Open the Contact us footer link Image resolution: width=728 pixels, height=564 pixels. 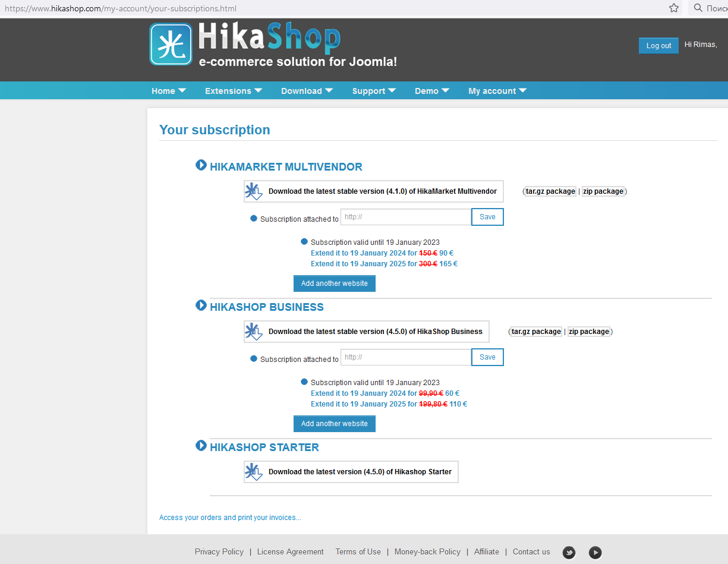(x=531, y=552)
